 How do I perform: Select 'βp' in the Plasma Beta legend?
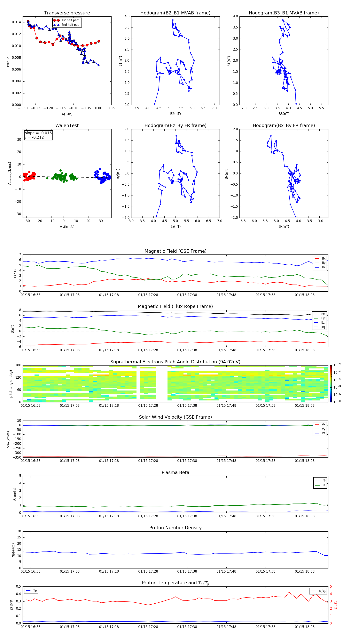(x=321, y=480)
